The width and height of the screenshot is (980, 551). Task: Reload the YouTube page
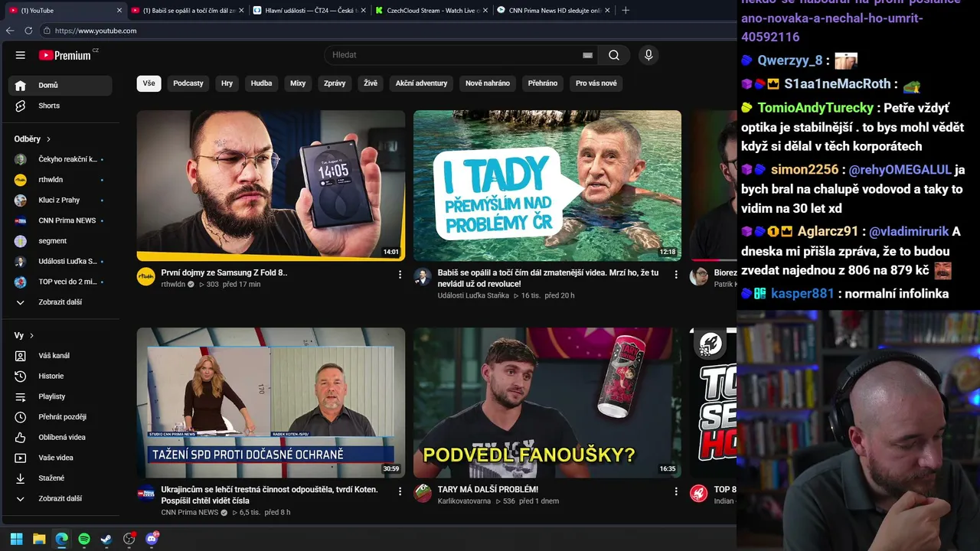28,31
